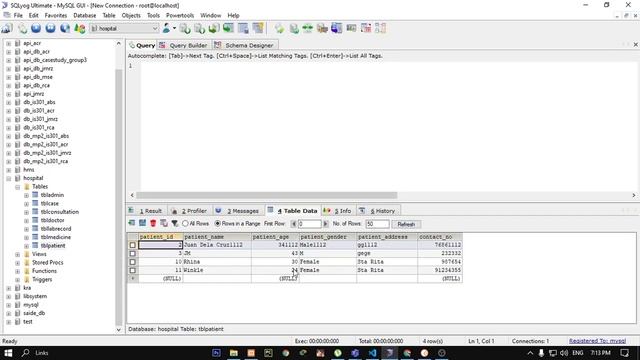The image size is (640, 360).
Task: Open the User Manager icon
Action: tap(166, 28)
